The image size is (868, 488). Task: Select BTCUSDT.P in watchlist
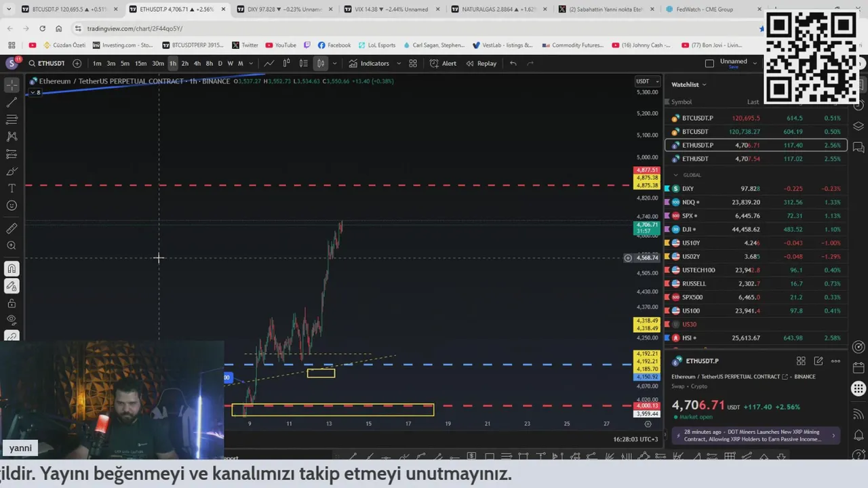point(756,118)
